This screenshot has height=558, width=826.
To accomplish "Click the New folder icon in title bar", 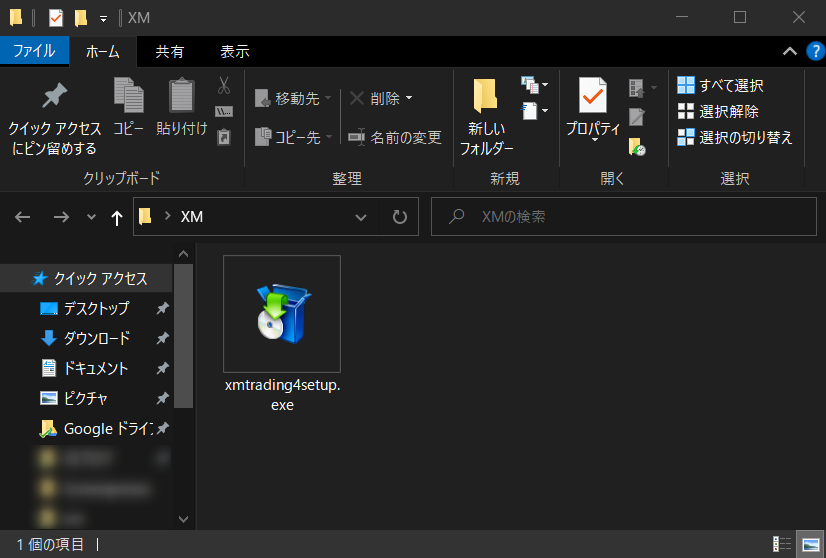I will tap(81, 18).
